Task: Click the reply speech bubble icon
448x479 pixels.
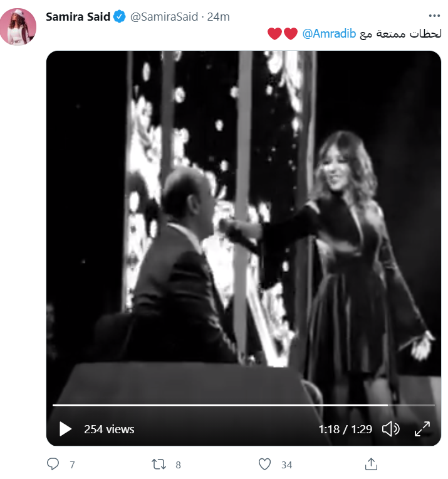Action: 54,464
